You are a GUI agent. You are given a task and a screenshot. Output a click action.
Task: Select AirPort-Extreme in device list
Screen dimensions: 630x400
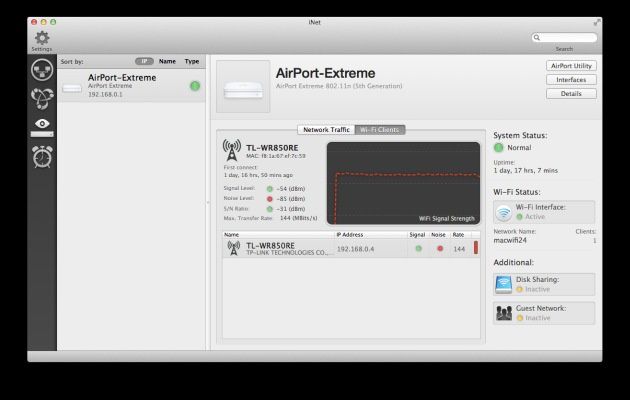(131, 86)
